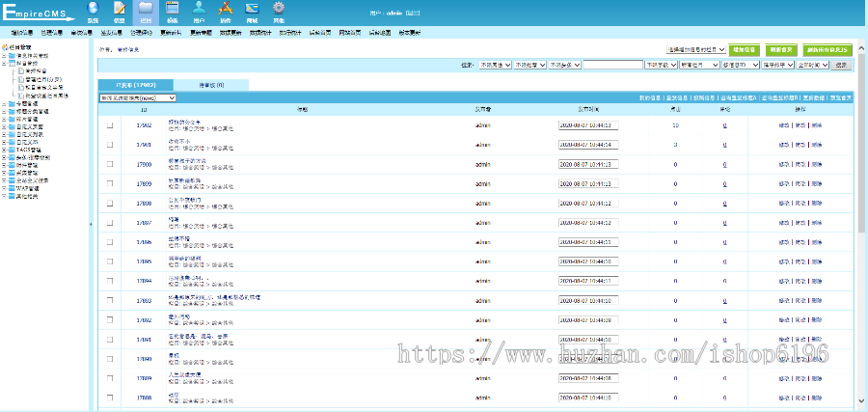Click the page icon of 管理栏目(分页)
Image resolution: width=868 pixels, height=412 pixels.
tap(21, 79)
